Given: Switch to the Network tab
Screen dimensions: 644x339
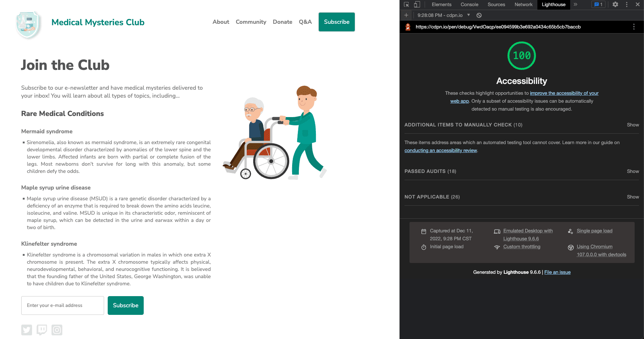Looking at the screenshot, I should [x=523, y=4].
